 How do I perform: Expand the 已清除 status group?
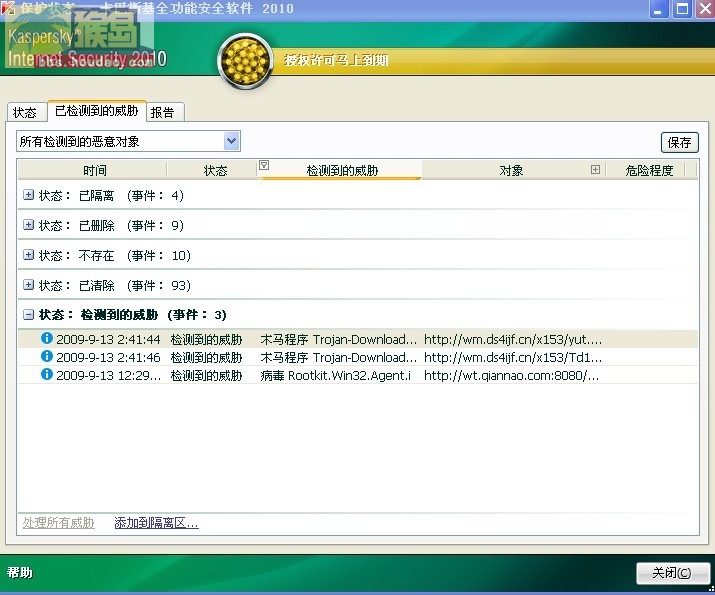(x=28, y=285)
